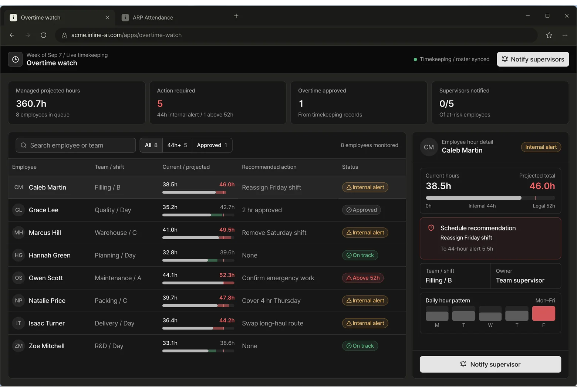The width and height of the screenshot is (577, 392).
Task: Click the Supervisors notified card
Action: [x=500, y=103]
